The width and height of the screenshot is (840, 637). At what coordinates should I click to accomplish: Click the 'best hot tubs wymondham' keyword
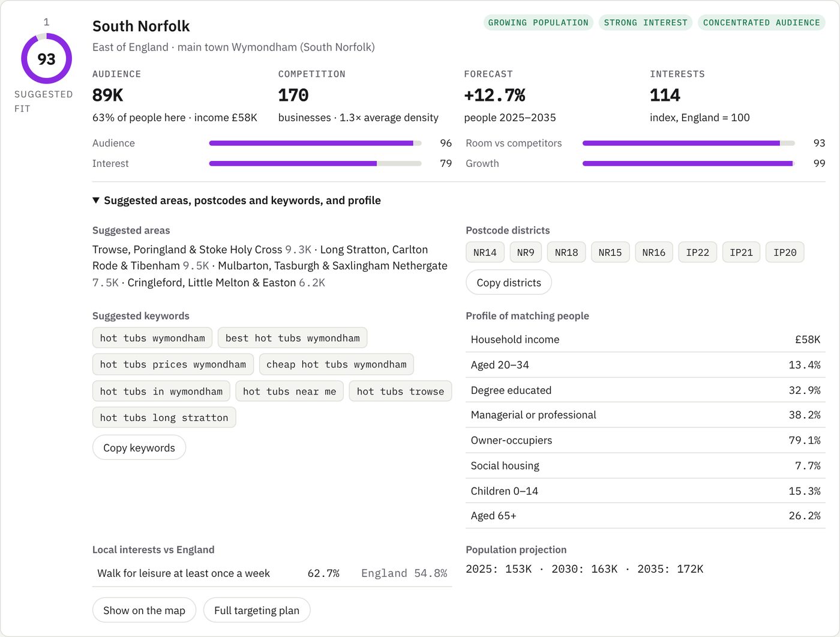click(x=292, y=338)
